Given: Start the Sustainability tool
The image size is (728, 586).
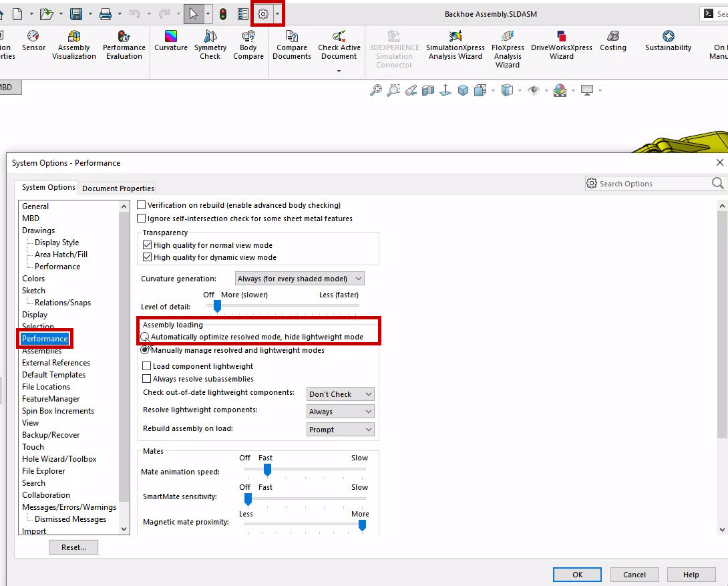Looking at the screenshot, I should pyautogui.click(x=667, y=41).
